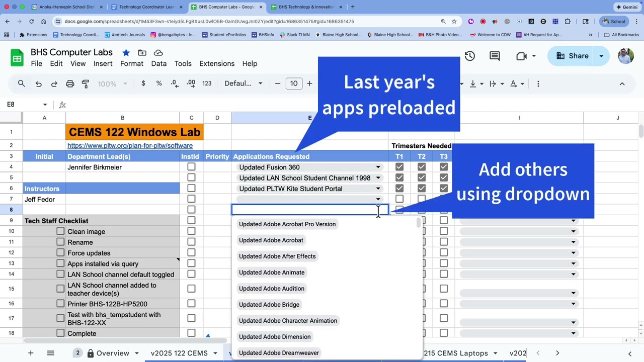Collapse the toolbar with up chevron
The width and height of the screenshot is (644, 362).
pyautogui.click(x=622, y=83)
